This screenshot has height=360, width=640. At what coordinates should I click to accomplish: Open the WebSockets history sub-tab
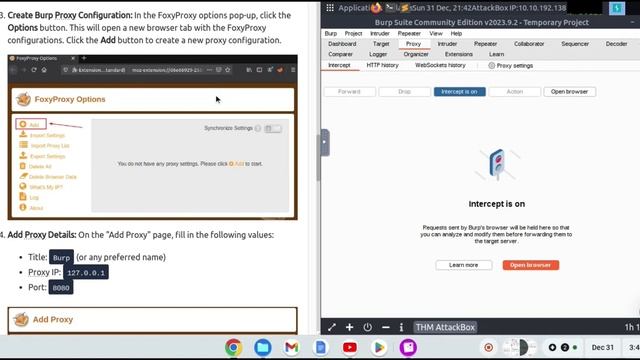coord(440,65)
